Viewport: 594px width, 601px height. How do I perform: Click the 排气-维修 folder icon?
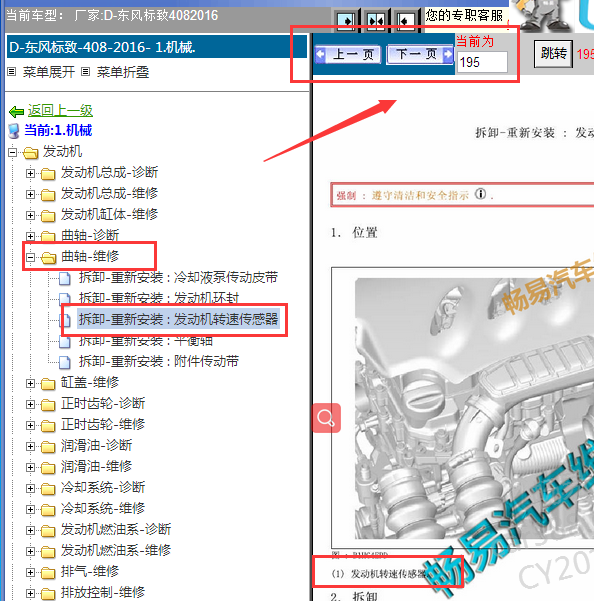tap(48, 572)
